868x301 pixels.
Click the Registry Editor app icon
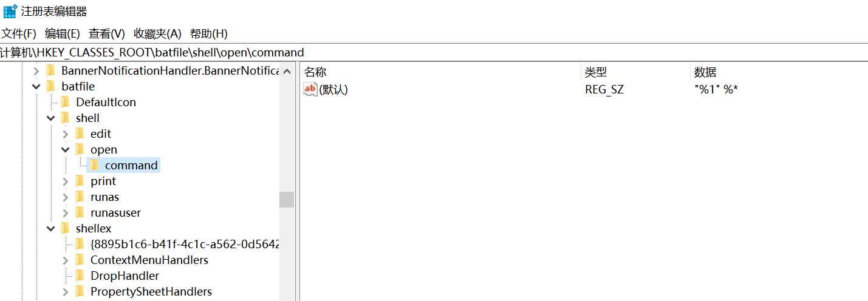click(x=10, y=11)
